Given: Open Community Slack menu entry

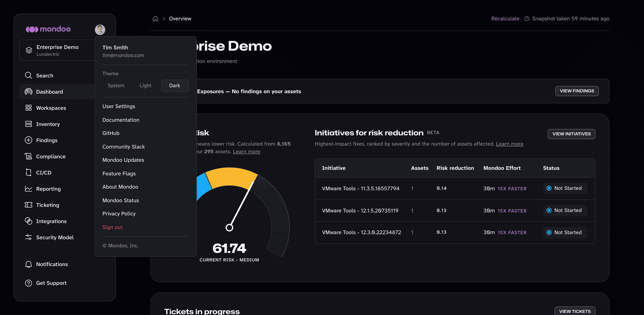Looking at the screenshot, I should (x=124, y=147).
